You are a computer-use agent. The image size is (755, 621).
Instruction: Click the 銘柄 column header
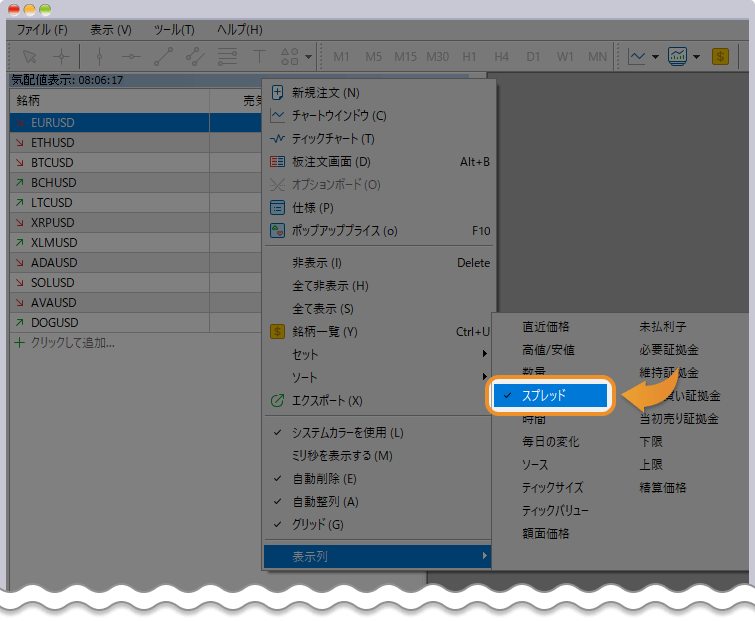110,101
